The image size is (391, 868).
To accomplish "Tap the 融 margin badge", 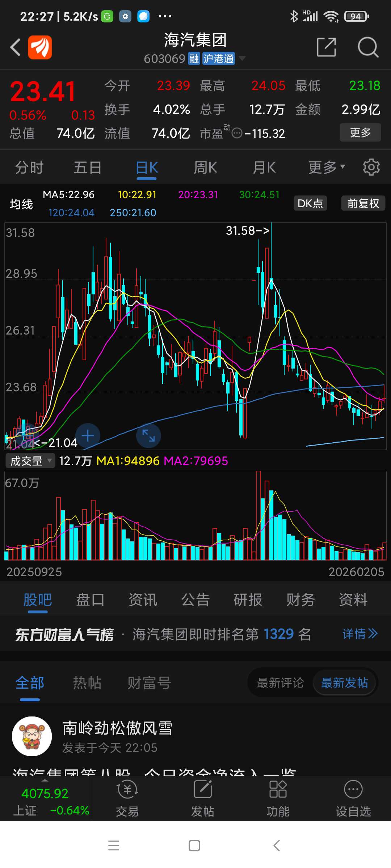I will coord(194,59).
